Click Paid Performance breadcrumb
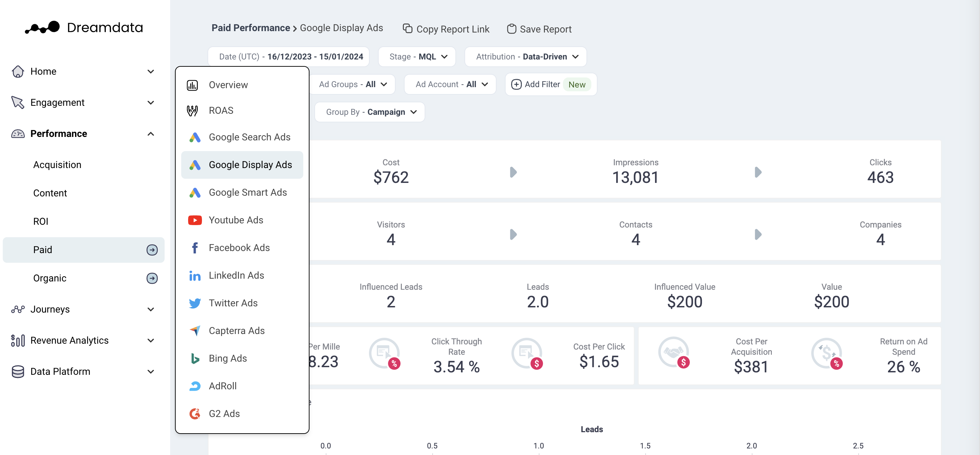The width and height of the screenshot is (980, 455). tap(251, 28)
